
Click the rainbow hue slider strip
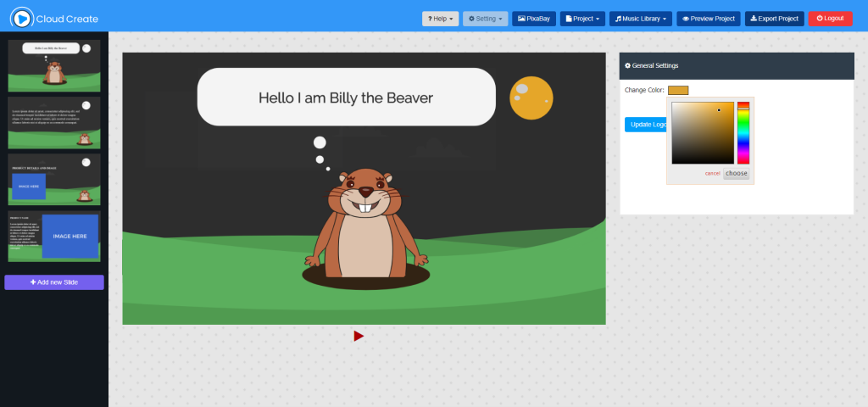[743, 133]
